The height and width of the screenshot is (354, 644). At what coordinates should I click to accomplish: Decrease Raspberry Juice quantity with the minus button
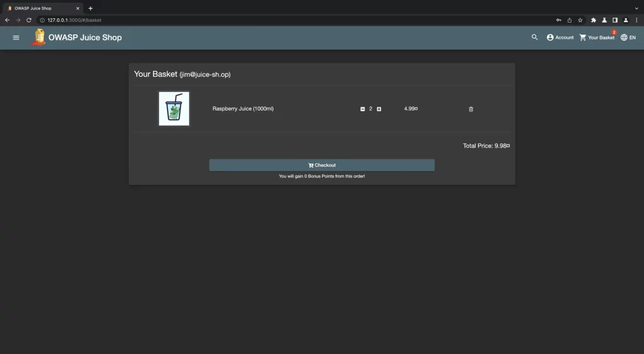pos(362,109)
